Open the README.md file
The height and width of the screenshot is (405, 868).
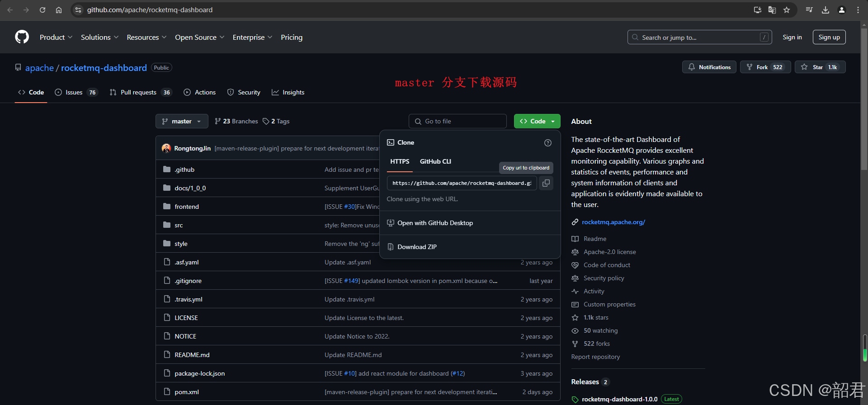click(x=192, y=355)
